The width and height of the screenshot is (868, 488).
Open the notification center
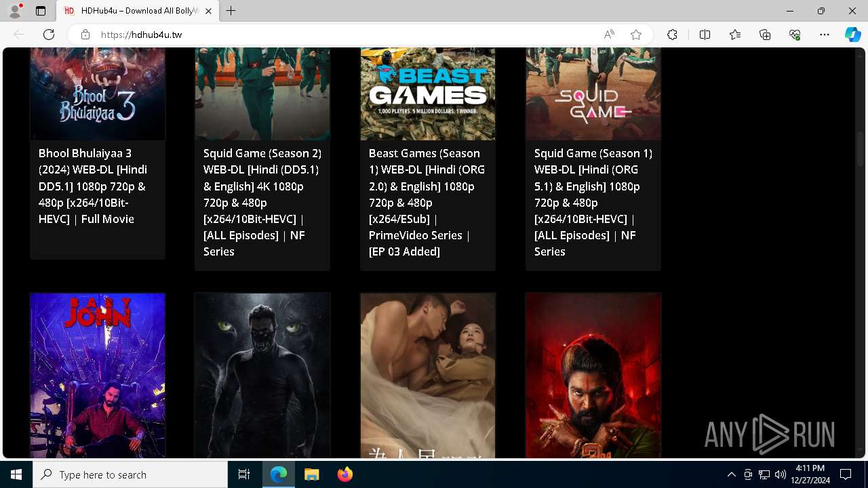[846, 474]
